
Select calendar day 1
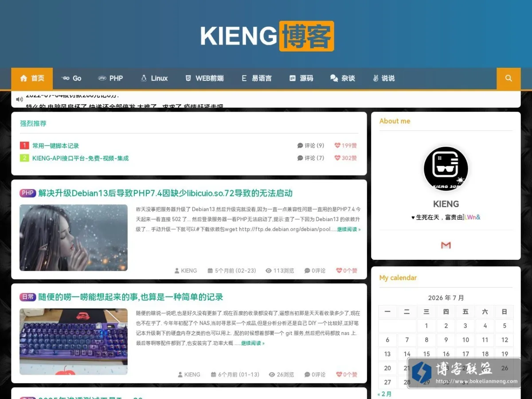(426, 326)
